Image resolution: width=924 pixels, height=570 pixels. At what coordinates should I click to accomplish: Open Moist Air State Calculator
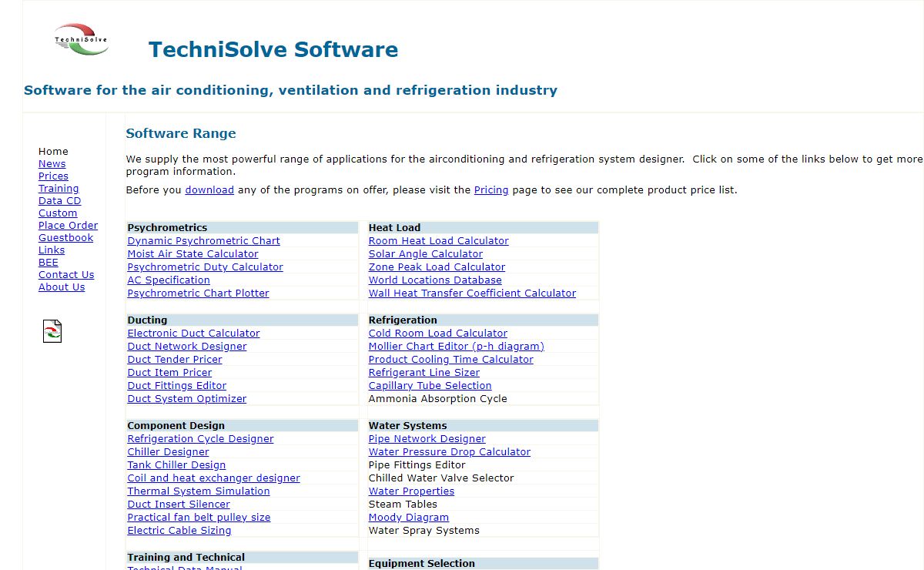pyautogui.click(x=192, y=254)
